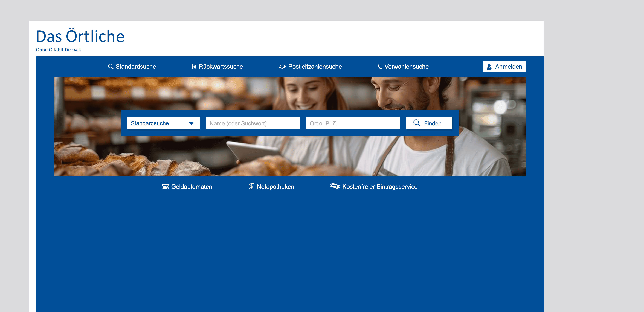Click the magnifier icon in Finden button
Image resolution: width=644 pixels, height=312 pixels.
(x=417, y=123)
